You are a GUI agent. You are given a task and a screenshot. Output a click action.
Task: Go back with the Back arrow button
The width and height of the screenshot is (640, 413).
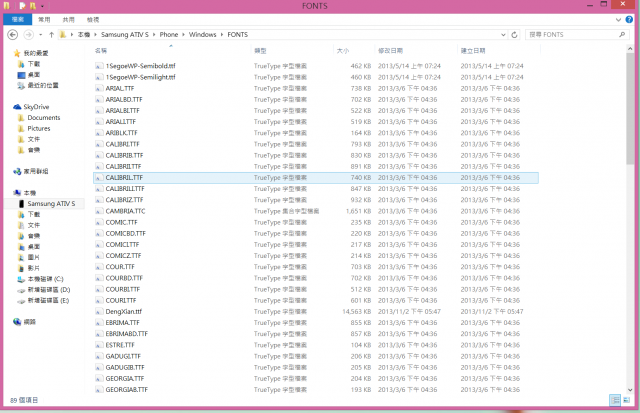[13, 35]
